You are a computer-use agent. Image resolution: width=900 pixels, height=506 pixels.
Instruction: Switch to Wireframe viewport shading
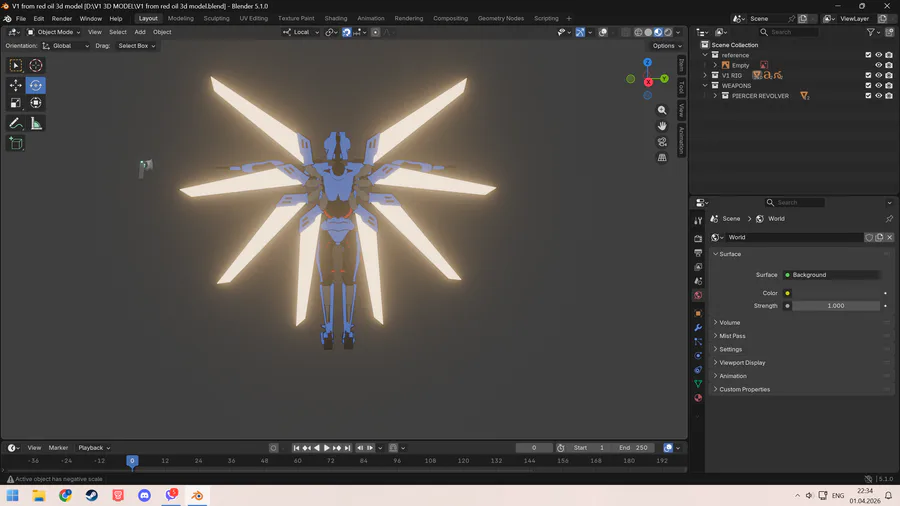638,32
